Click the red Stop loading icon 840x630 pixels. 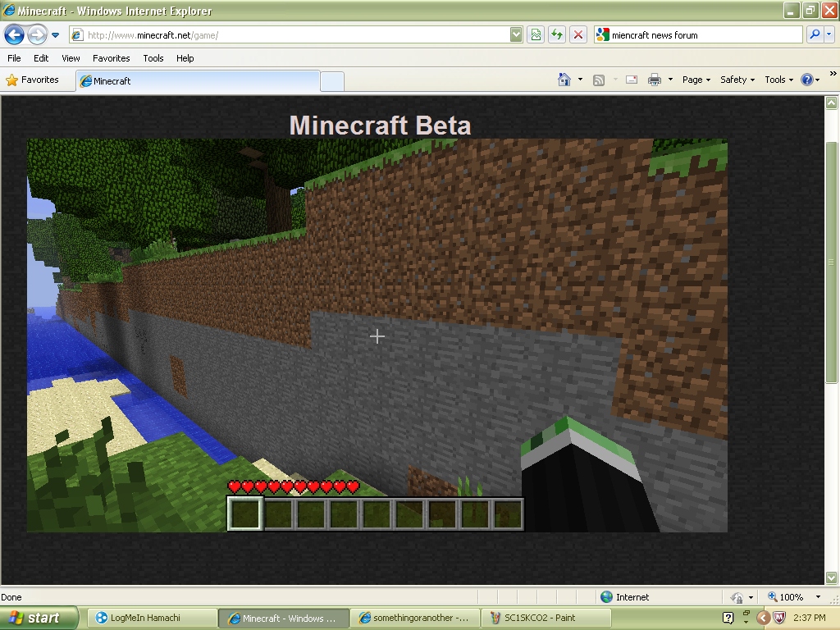click(x=578, y=35)
